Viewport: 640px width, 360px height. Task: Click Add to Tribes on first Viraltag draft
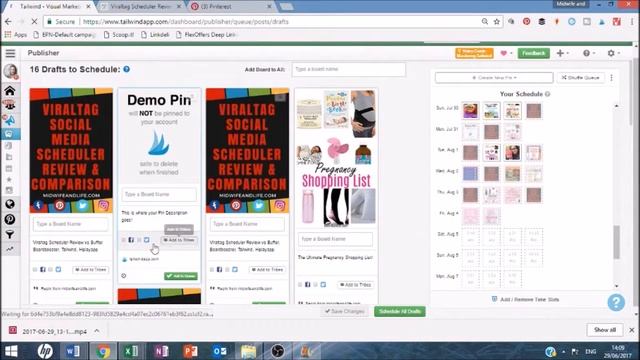click(90, 270)
